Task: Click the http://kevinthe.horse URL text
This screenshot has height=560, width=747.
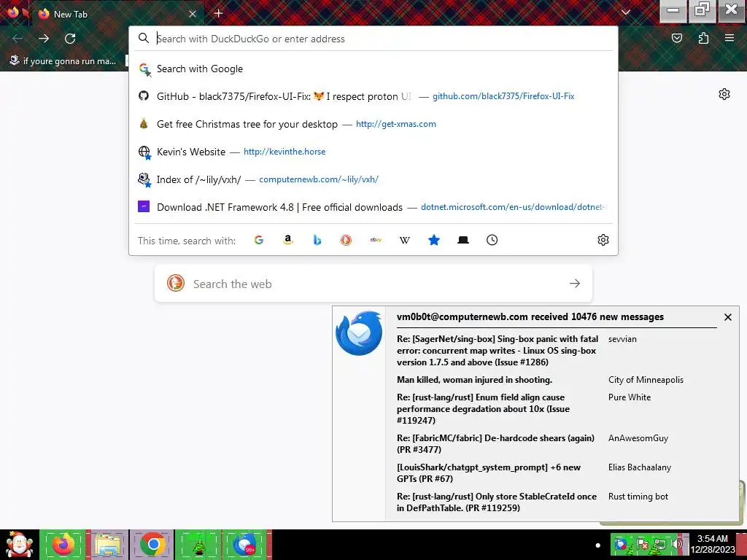Action: tap(285, 152)
